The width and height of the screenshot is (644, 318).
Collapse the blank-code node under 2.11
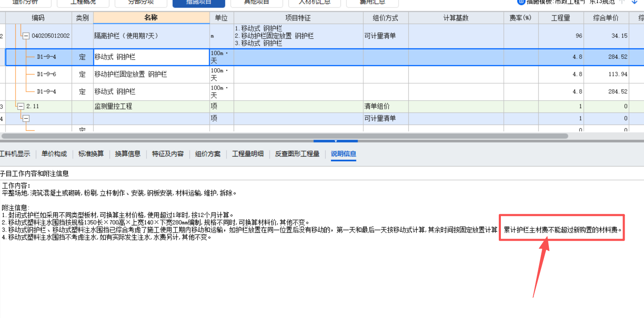(26, 119)
